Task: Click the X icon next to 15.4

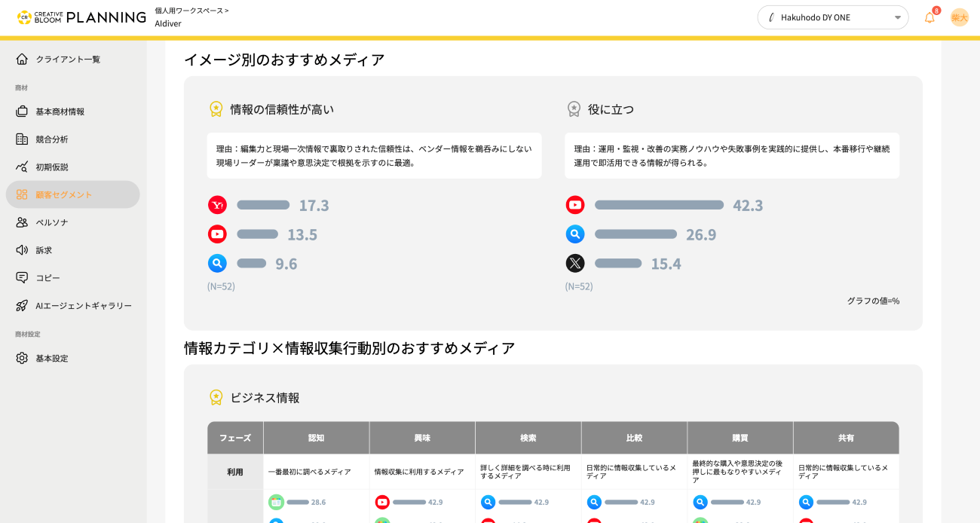Action: (575, 263)
